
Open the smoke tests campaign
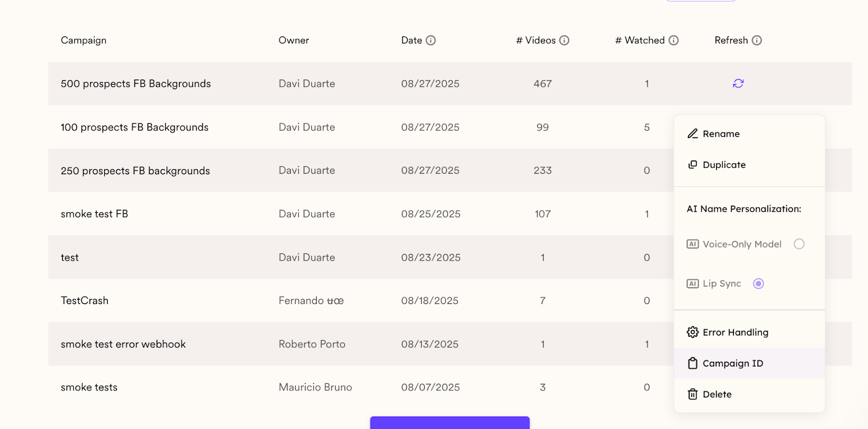89,387
